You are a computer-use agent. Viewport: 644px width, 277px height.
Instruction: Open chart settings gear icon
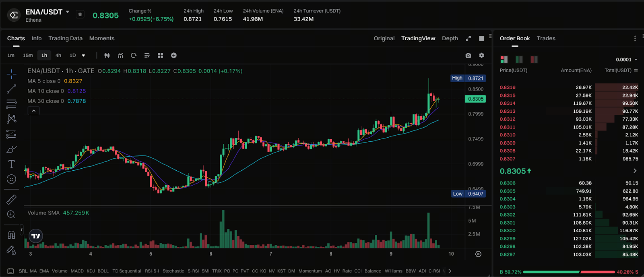[481, 56]
